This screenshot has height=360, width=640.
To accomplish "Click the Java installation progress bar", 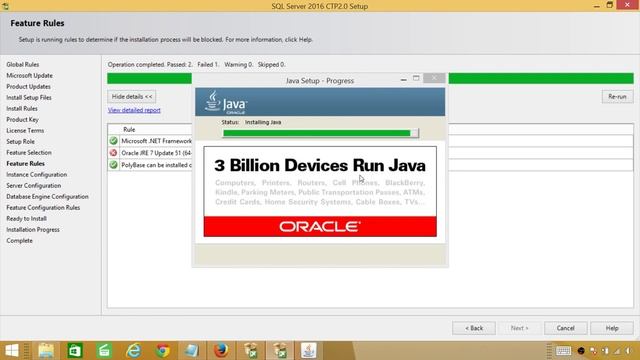I will pos(320,133).
